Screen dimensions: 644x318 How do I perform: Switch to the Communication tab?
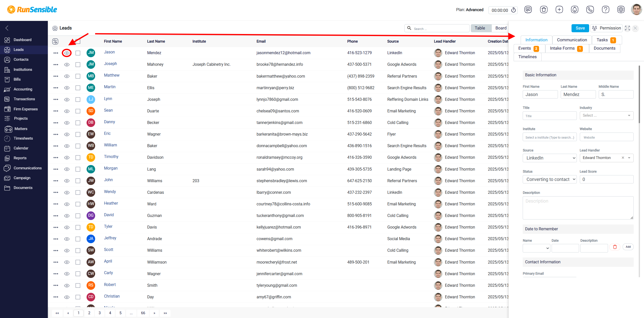pos(572,40)
